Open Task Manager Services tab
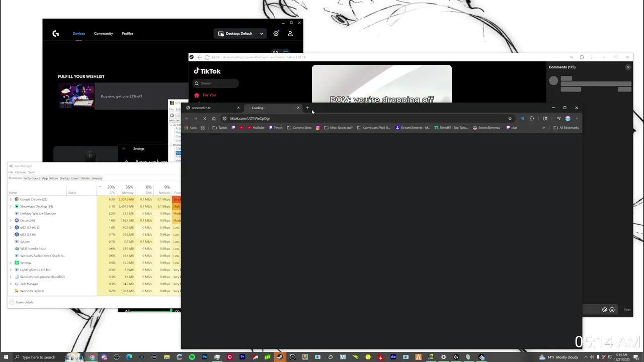644x362 pixels. [97, 178]
